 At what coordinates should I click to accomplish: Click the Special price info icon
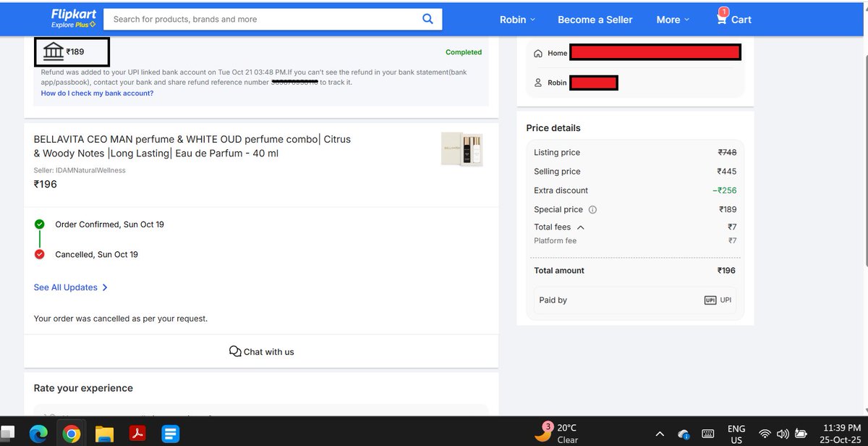(592, 210)
